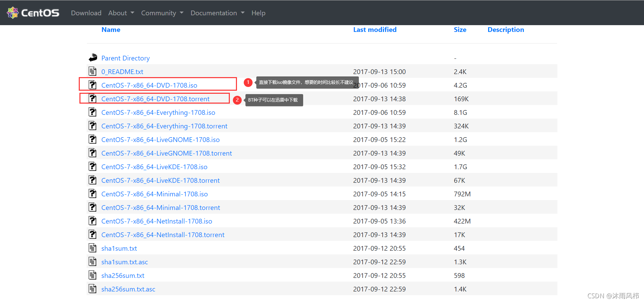The height and width of the screenshot is (302, 644).
Task: Click the icon beside CentOS-7-x86_64-DVD-1708.iso
Action: click(x=92, y=85)
